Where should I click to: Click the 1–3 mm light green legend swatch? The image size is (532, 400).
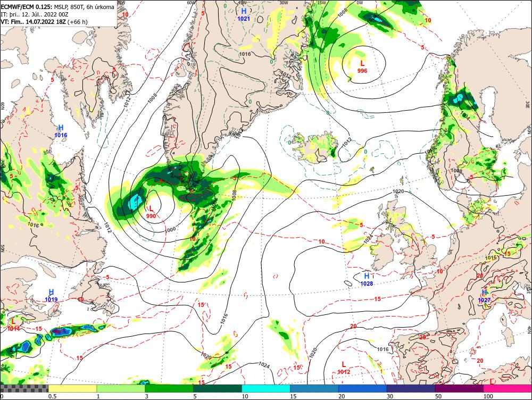(x=121, y=388)
